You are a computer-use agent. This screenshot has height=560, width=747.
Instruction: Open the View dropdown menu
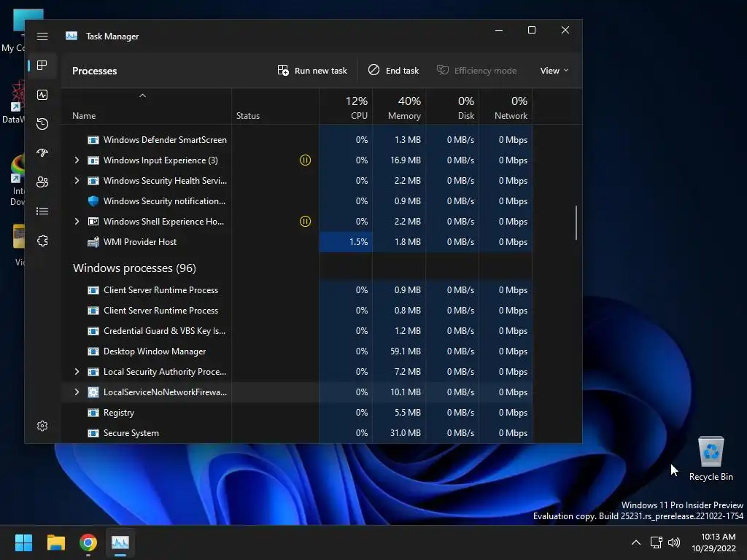(x=554, y=71)
